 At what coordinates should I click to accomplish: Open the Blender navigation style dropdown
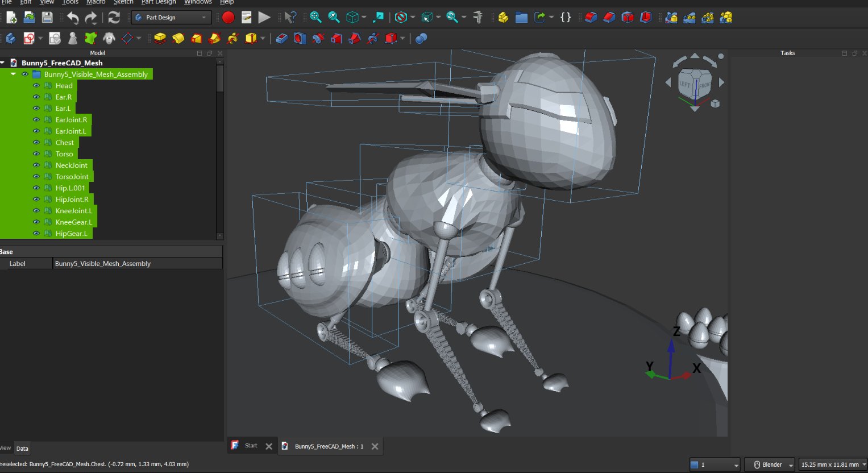pyautogui.click(x=770, y=464)
